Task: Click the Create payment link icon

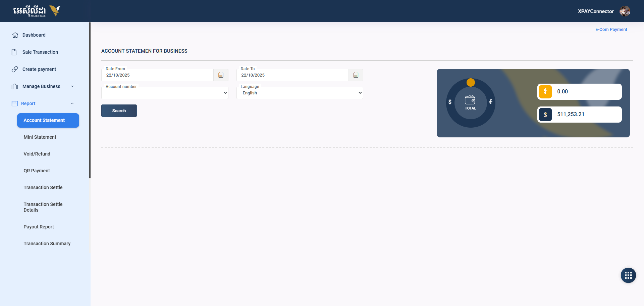Action: coord(15,69)
